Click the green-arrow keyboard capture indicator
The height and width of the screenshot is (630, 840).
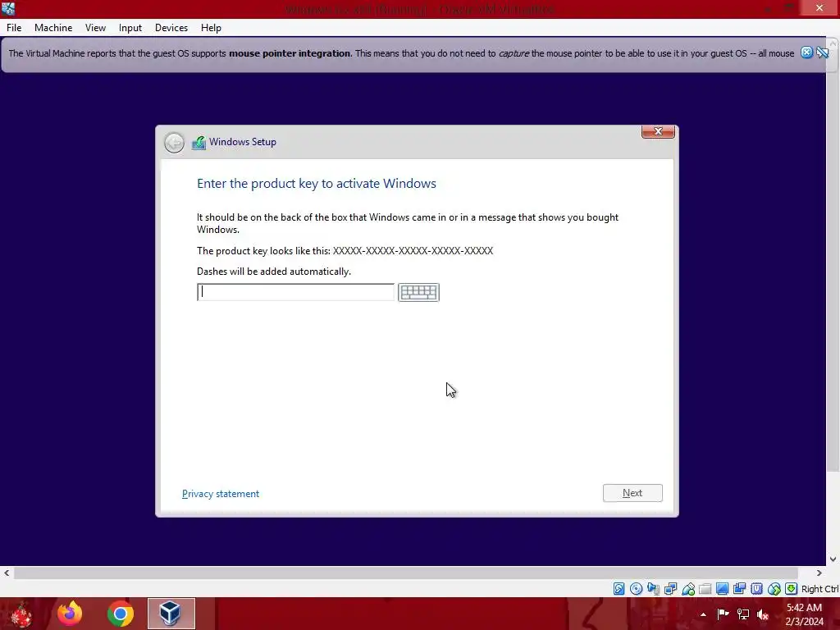[x=792, y=589]
